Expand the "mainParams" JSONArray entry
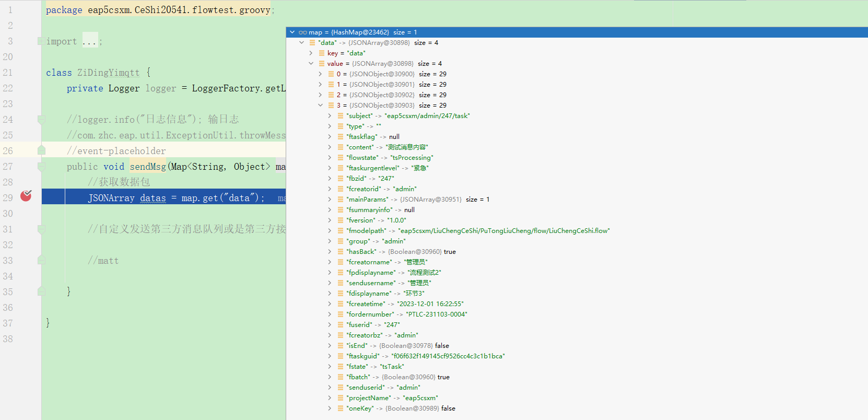Image resolution: width=868 pixels, height=420 pixels. tap(330, 200)
